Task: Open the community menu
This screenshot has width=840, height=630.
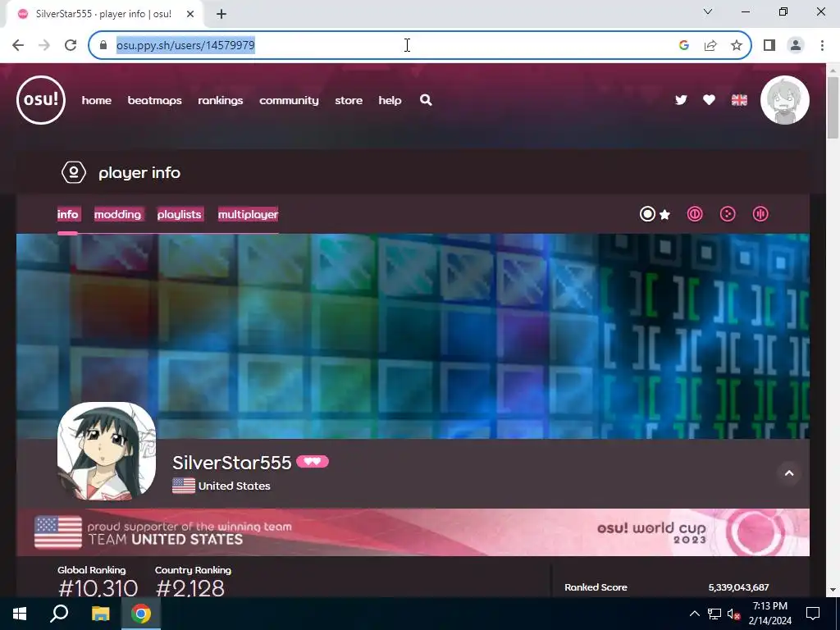Action: 289,100
